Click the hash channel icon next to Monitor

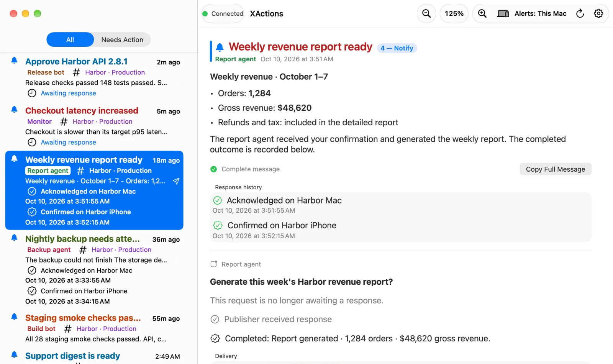click(x=64, y=121)
